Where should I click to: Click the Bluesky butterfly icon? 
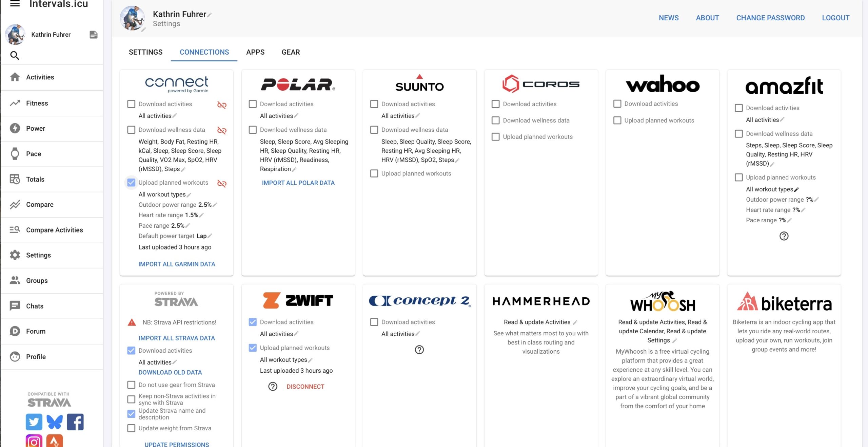pyautogui.click(x=55, y=422)
